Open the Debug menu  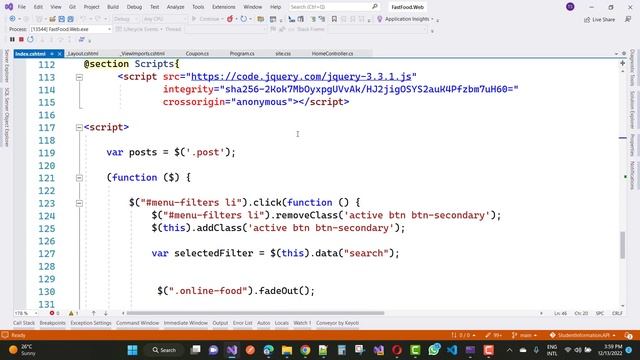click(x=134, y=7)
